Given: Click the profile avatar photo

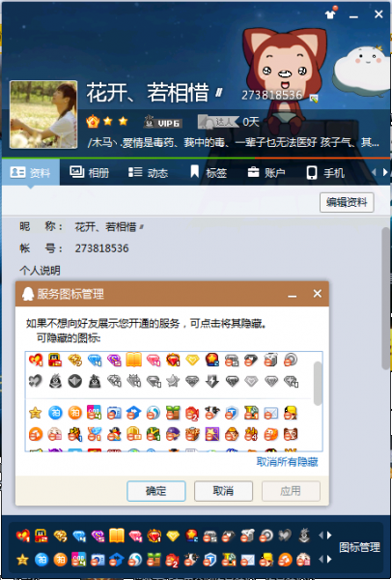Looking at the screenshot, I should click(43, 115).
